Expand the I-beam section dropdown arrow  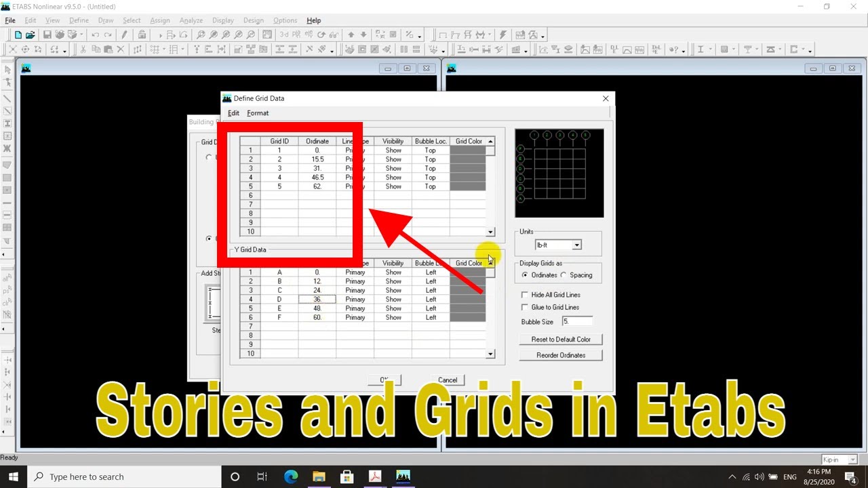pos(710,49)
